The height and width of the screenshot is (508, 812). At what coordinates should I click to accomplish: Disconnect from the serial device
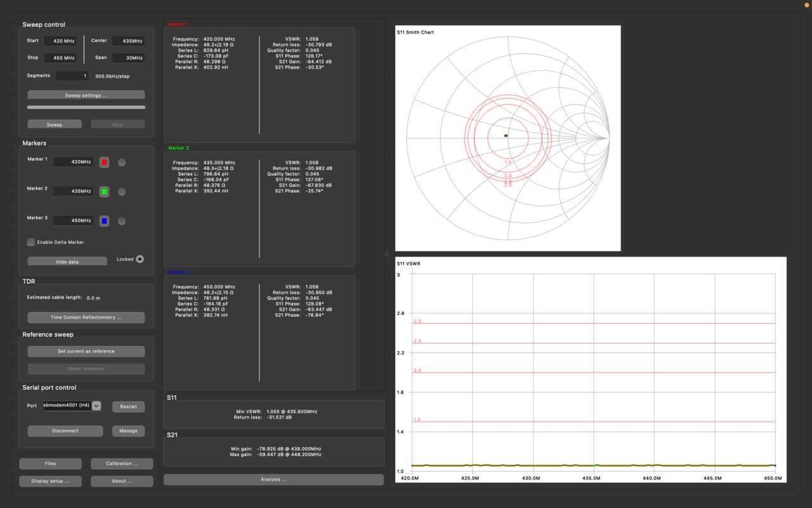pos(65,431)
